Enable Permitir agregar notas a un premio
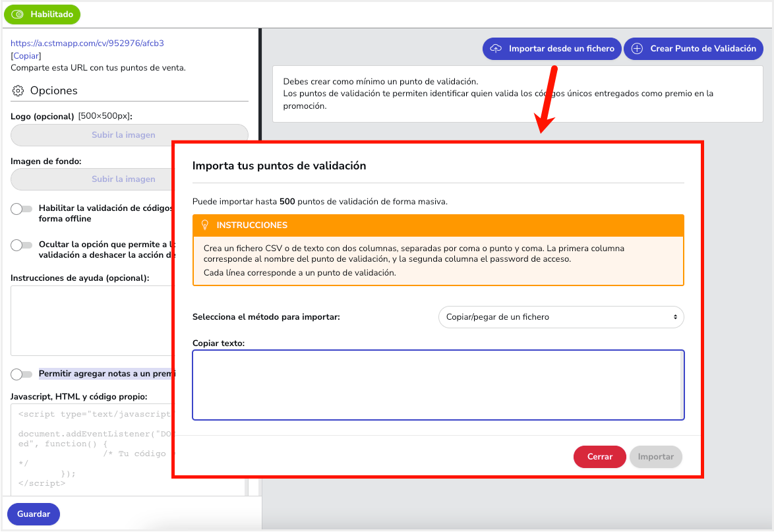774x532 pixels. (x=21, y=374)
